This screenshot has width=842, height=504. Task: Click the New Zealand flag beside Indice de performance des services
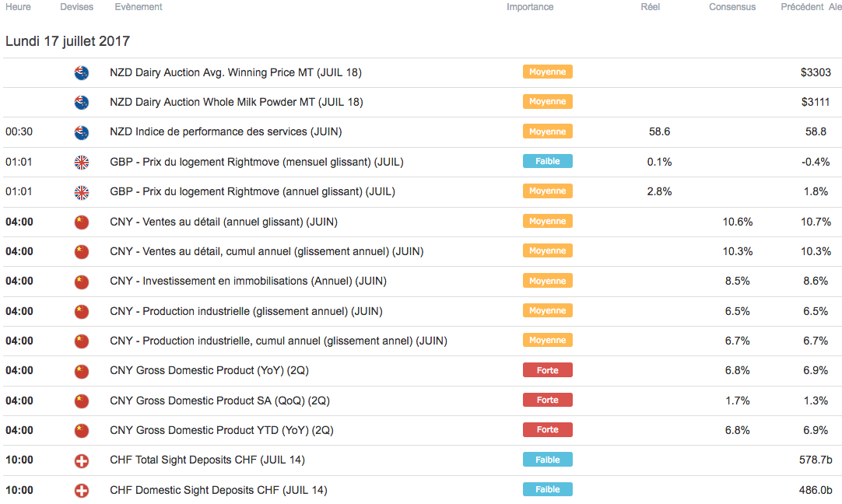click(x=81, y=132)
